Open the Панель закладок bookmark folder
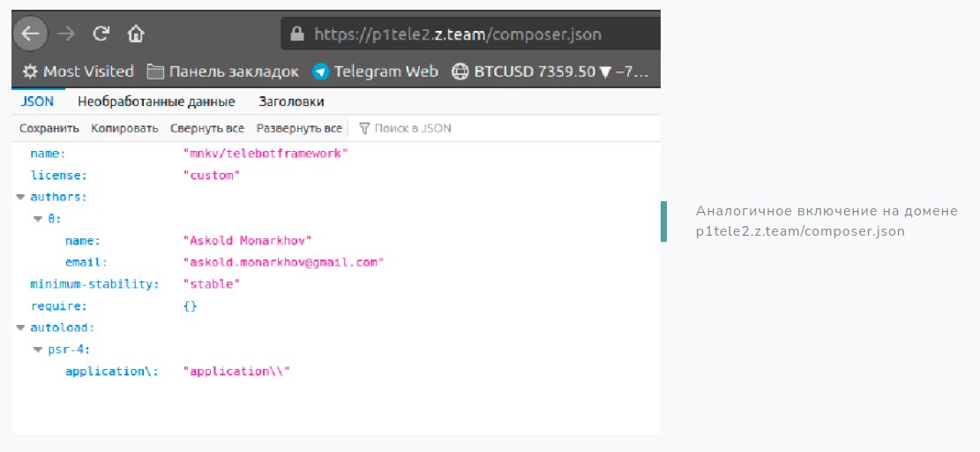The width and height of the screenshot is (980, 452). pyautogui.click(x=222, y=72)
